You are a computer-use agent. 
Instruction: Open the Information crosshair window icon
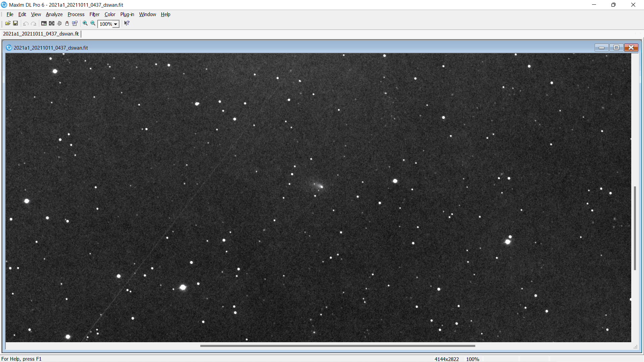[x=52, y=23]
